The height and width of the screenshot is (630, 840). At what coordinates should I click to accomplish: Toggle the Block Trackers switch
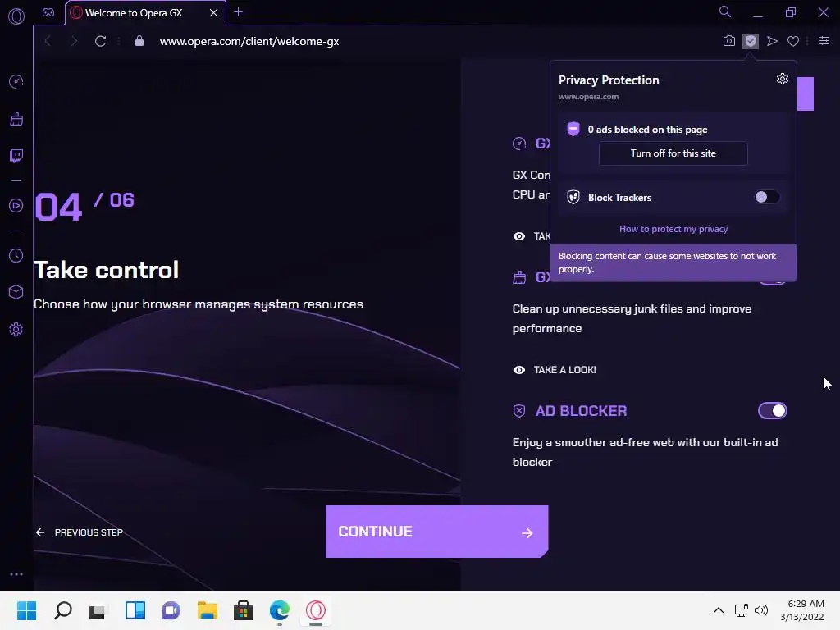(767, 197)
